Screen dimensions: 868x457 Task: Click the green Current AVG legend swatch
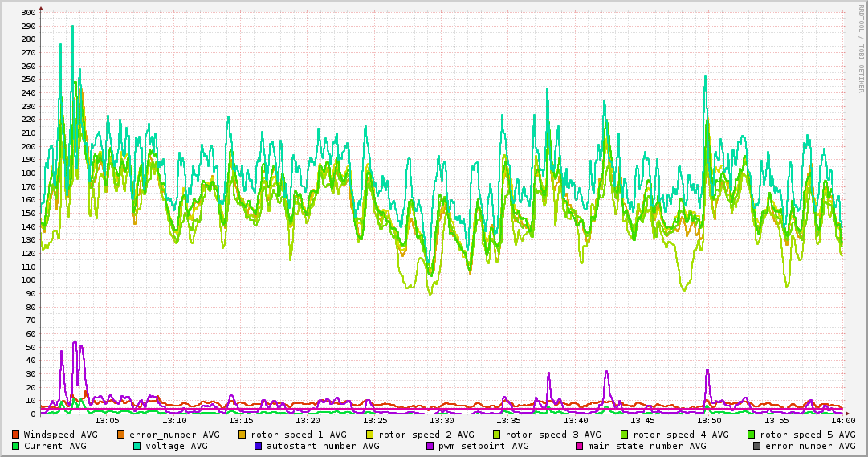(x=16, y=446)
